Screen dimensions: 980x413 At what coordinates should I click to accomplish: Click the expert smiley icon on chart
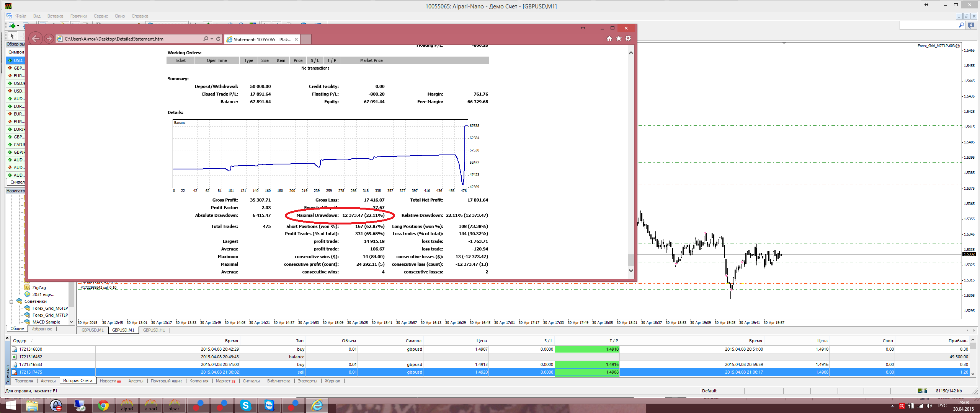pos(958,46)
